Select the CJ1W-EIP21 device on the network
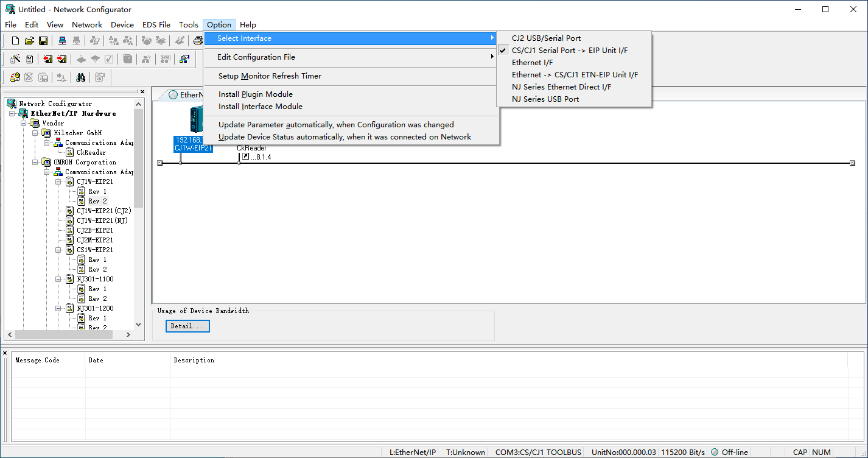The height and width of the screenshot is (458, 868). (x=193, y=129)
